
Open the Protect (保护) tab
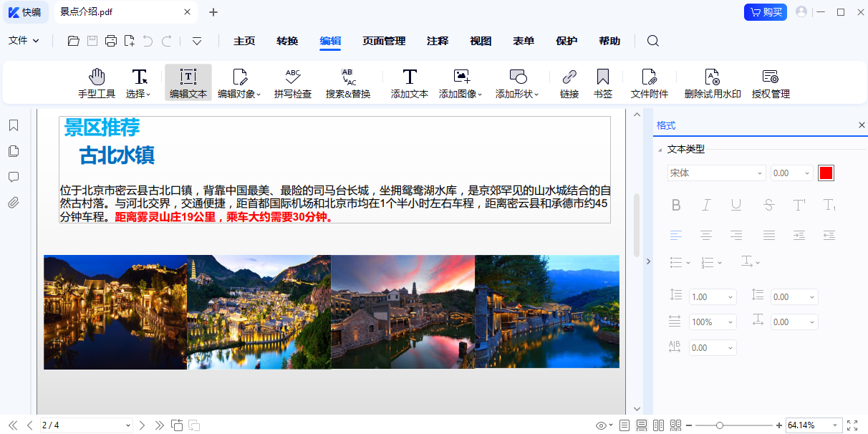tap(566, 41)
